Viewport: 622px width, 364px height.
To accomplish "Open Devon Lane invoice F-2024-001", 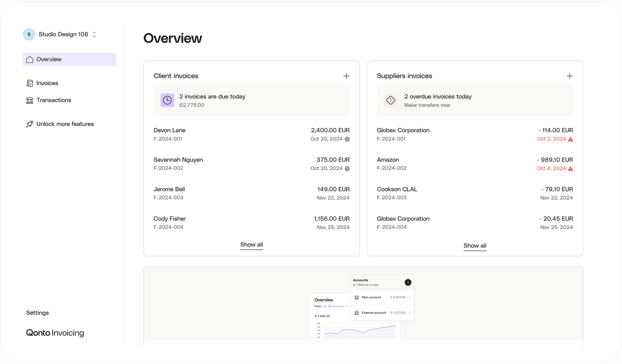I will click(x=251, y=134).
